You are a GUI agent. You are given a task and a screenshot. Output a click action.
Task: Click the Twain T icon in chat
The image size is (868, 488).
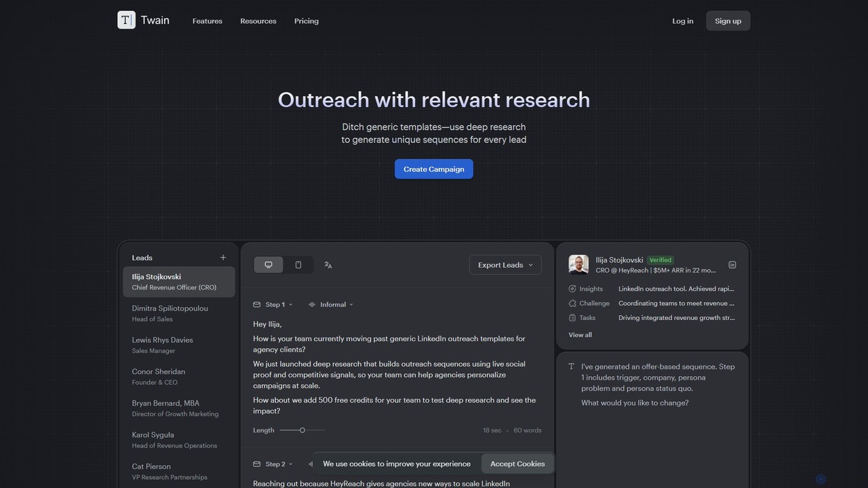click(x=571, y=367)
